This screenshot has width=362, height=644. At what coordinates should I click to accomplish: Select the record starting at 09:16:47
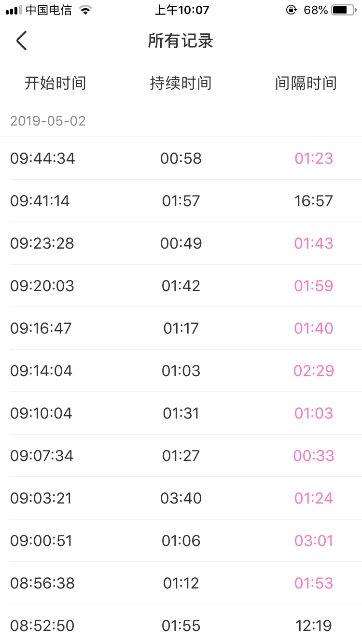click(x=41, y=328)
